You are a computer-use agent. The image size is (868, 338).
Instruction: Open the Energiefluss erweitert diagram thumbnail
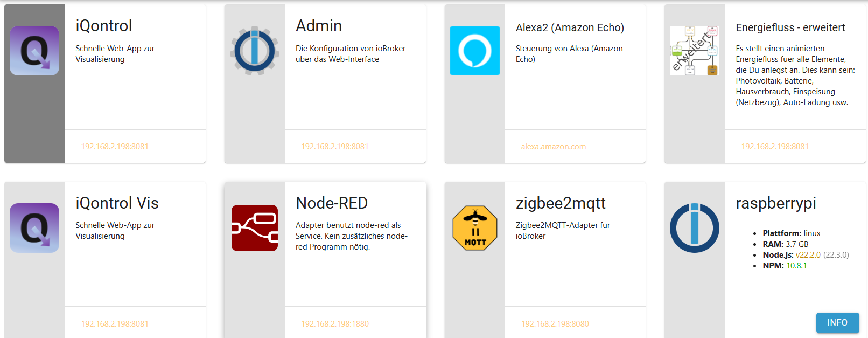pyautogui.click(x=694, y=51)
